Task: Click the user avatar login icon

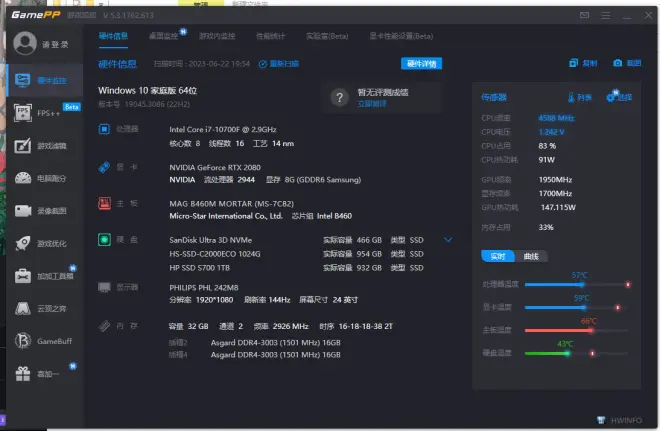Action: pos(25,43)
